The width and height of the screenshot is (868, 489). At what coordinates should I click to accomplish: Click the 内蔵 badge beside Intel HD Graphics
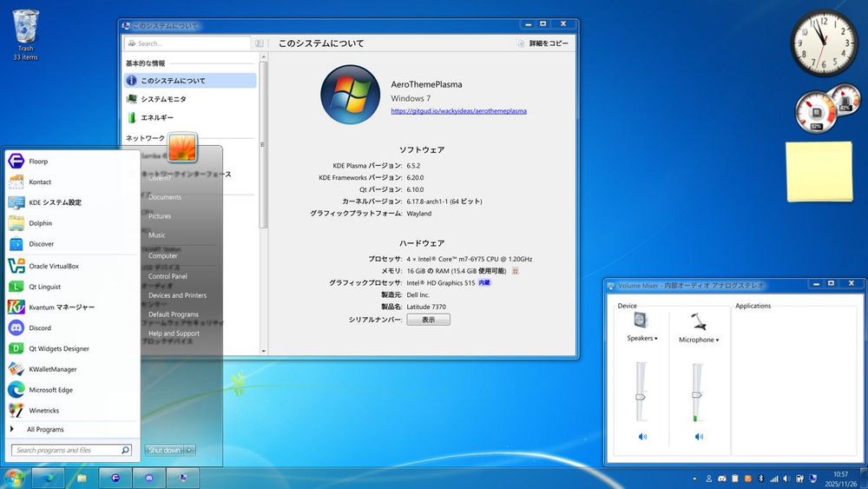point(484,282)
